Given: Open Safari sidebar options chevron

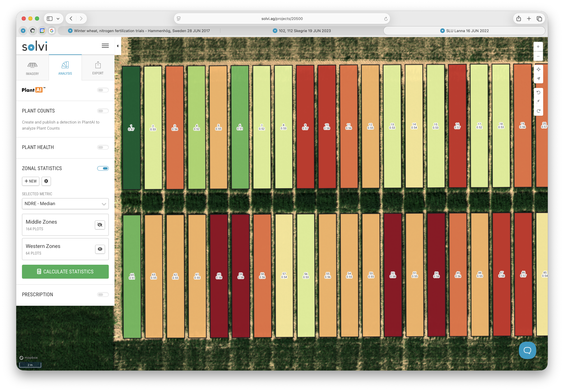Looking at the screenshot, I should 58,19.
